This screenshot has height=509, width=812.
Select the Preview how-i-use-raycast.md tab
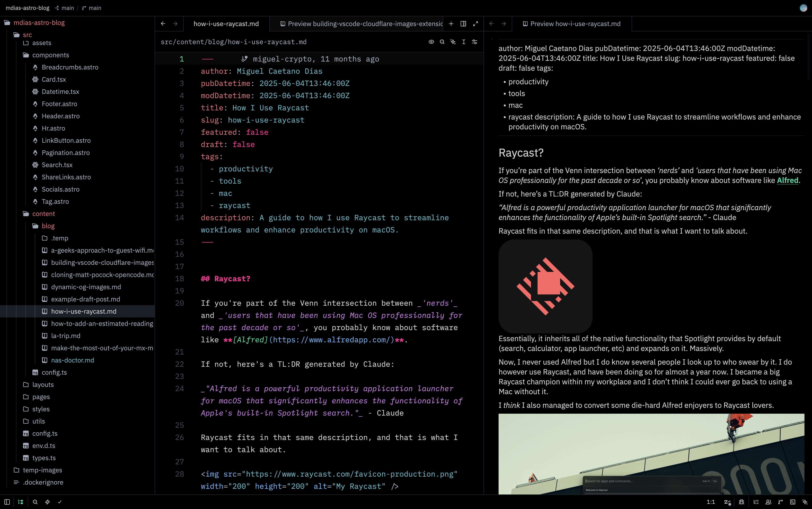(x=572, y=24)
